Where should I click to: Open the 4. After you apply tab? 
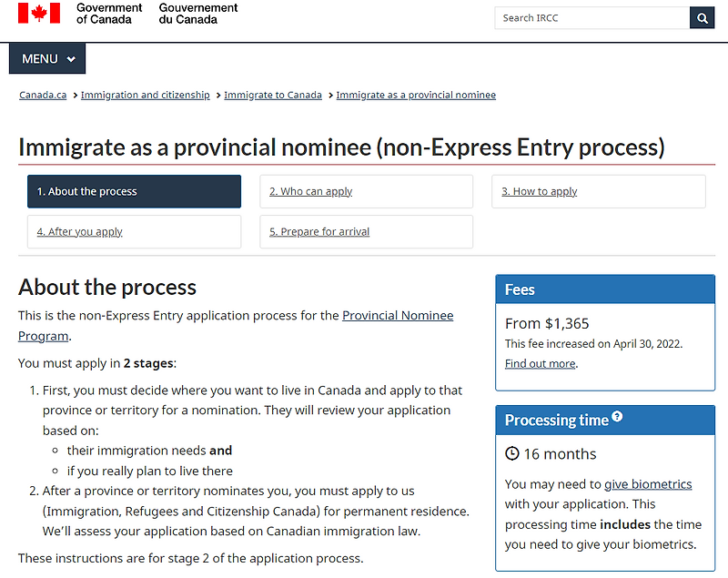point(134,232)
